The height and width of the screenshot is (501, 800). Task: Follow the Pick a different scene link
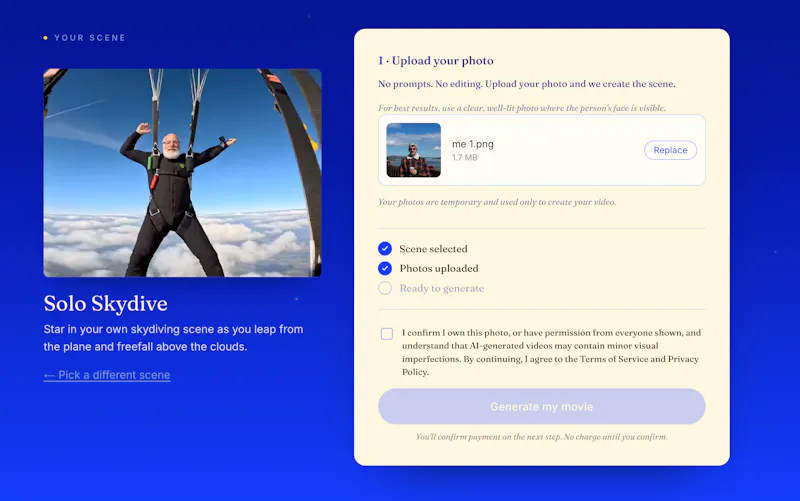click(x=107, y=375)
